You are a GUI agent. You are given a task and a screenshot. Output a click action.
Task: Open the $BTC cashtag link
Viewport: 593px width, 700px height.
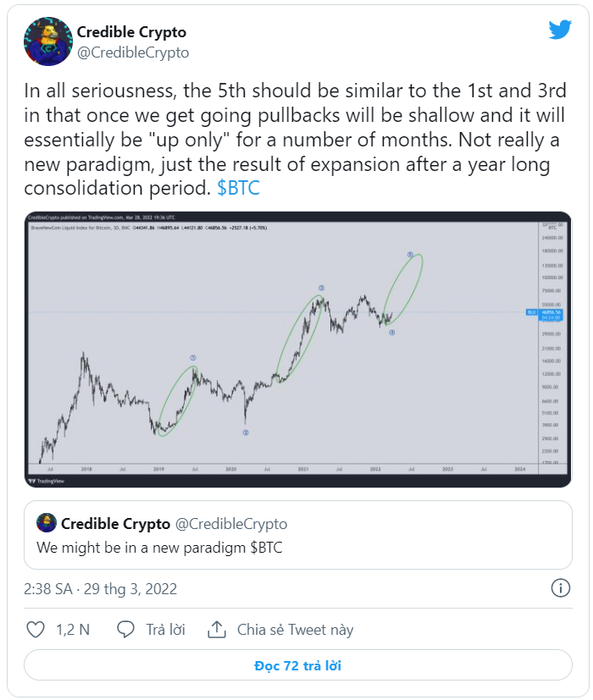click(238, 188)
